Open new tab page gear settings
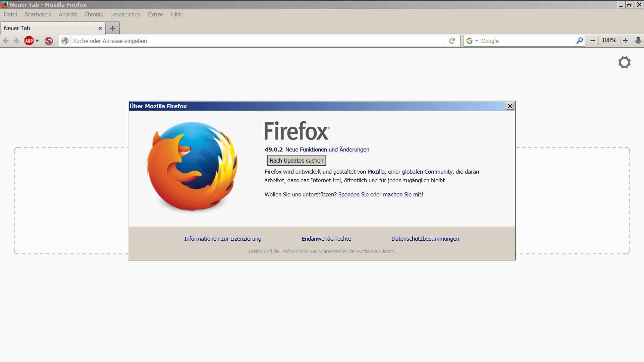Image resolution: width=644 pixels, height=362 pixels. (624, 62)
